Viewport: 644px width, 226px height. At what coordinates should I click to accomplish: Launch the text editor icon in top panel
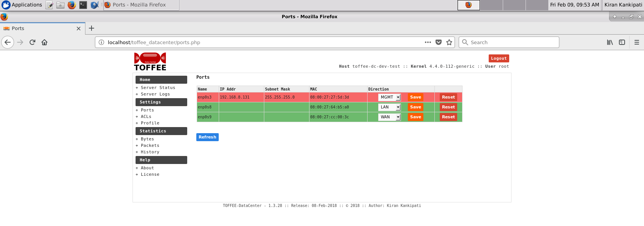[49, 5]
